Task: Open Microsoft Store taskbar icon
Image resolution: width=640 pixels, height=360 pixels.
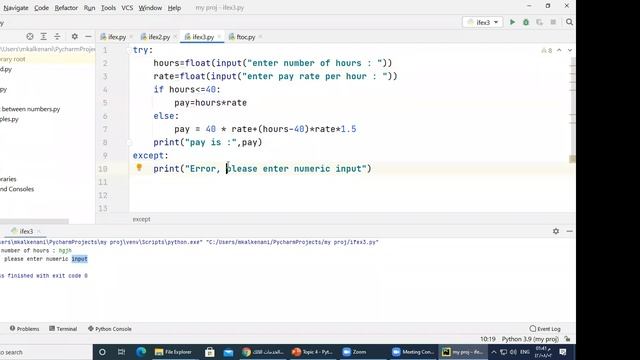Action: (210, 352)
